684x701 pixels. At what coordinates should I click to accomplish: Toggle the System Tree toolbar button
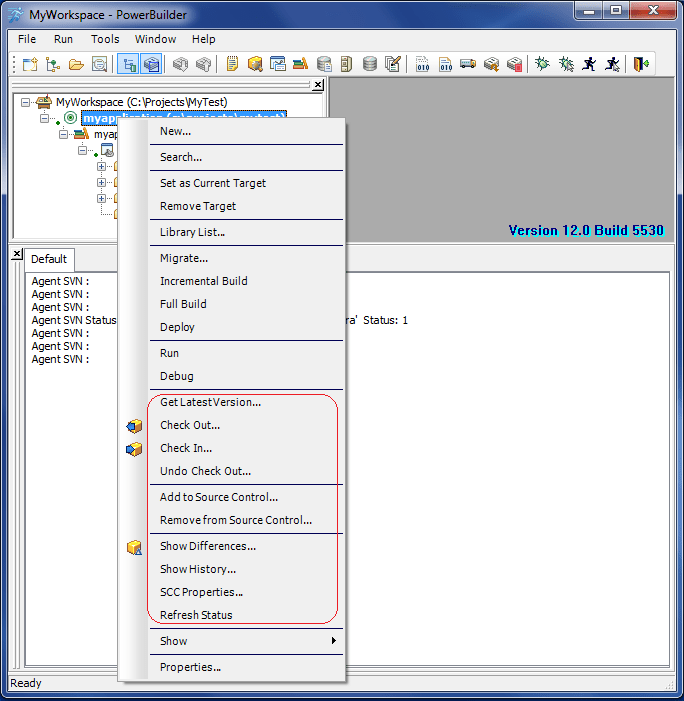(128, 64)
